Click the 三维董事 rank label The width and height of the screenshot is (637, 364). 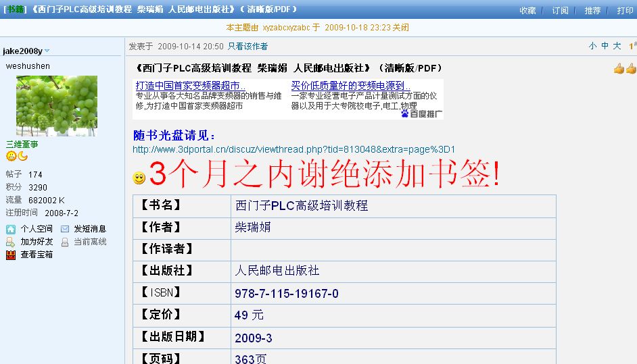pyautogui.click(x=22, y=144)
